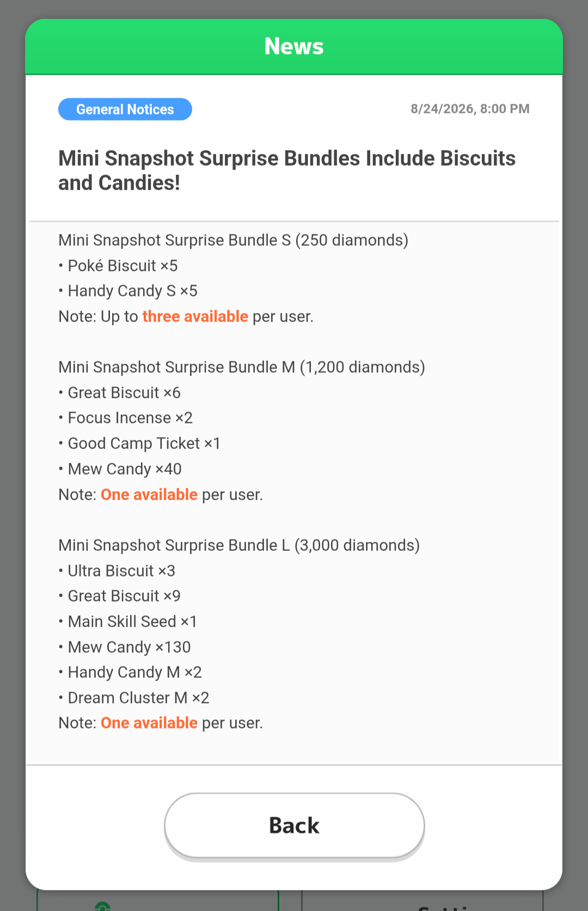Select the Bundle S heading line
This screenshot has width=588, height=911.
click(234, 240)
